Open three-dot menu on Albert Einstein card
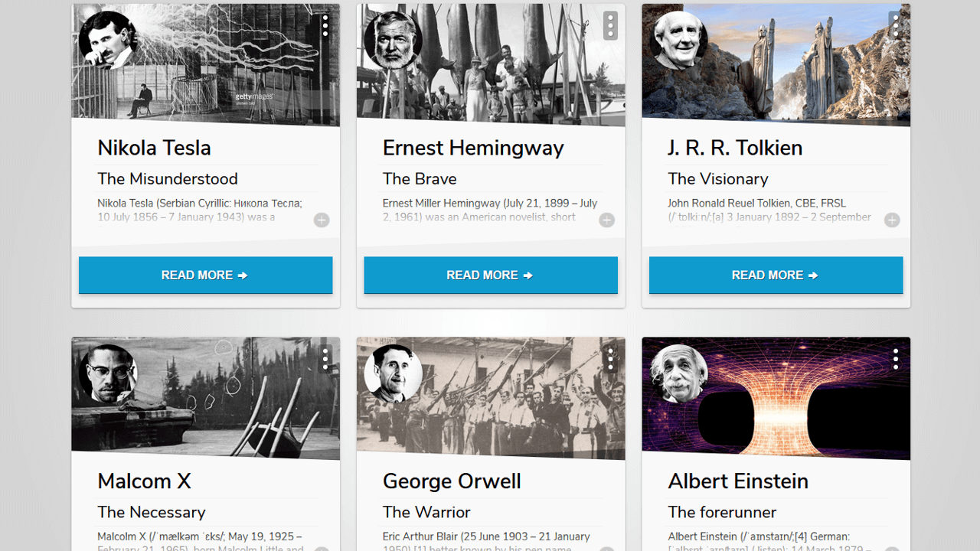The height and width of the screenshot is (551, 980). [x=895, y=359]
